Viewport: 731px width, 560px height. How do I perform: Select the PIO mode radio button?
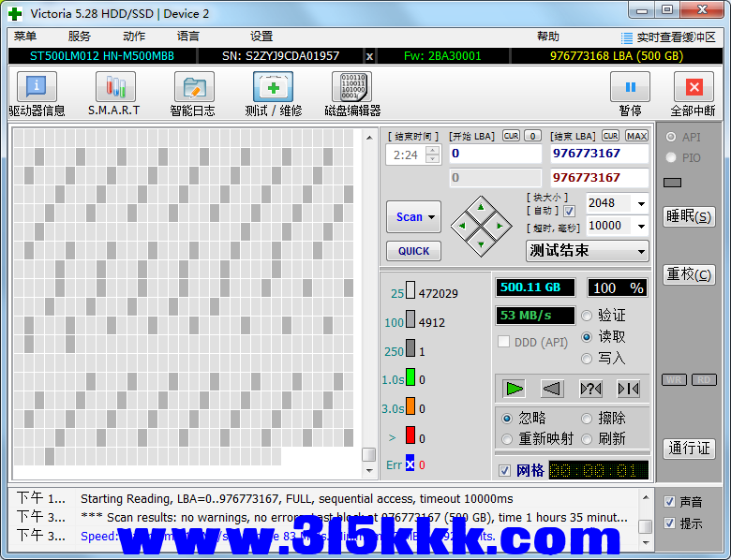tap(671, 157)
